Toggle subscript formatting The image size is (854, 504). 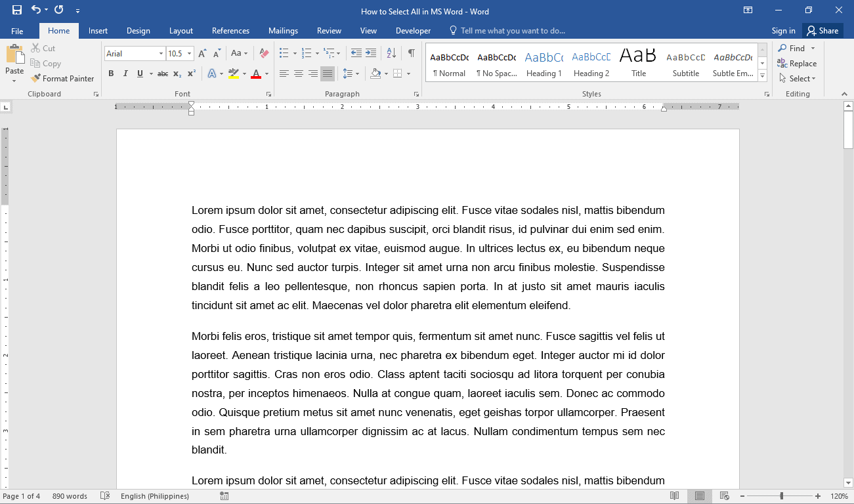(x=176, y=73)
